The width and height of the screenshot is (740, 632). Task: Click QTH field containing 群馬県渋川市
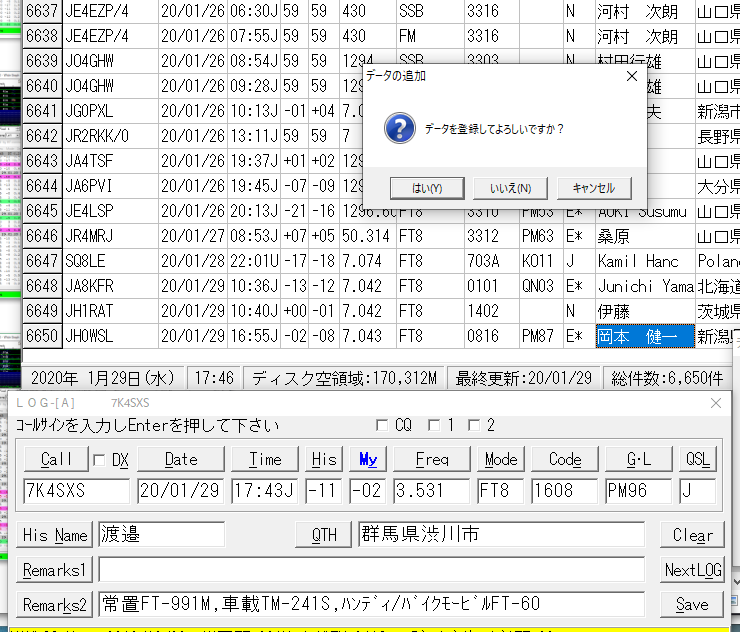coord(501,534)
